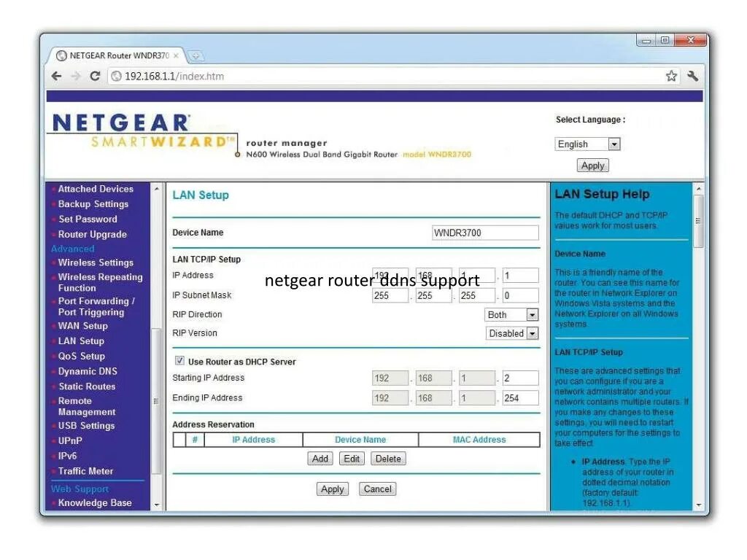Go to WAN Setup
Screen dimensions: 747x560
pos(83,326)
